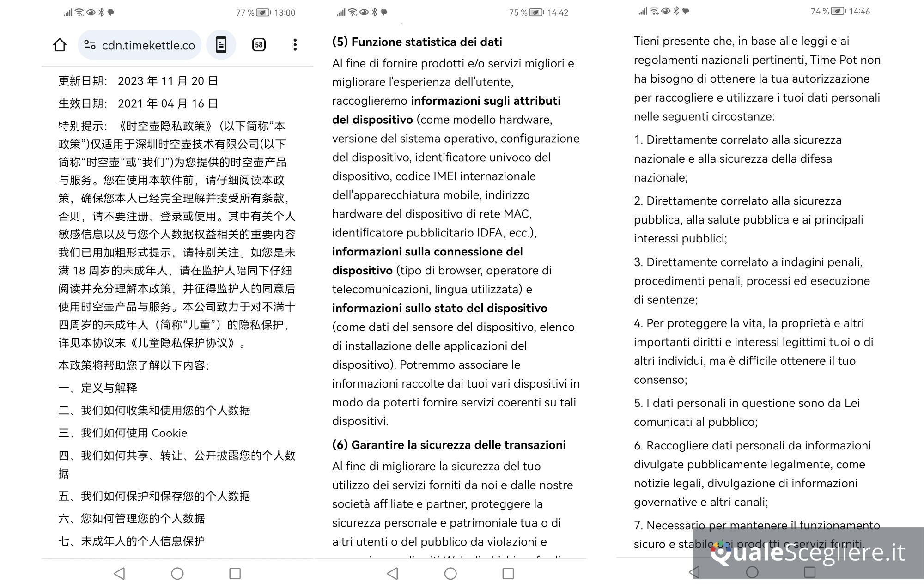Screen dimensions: 924x588
Task: Tap the battery indicator showing 77 %
Action: (263, 12)
